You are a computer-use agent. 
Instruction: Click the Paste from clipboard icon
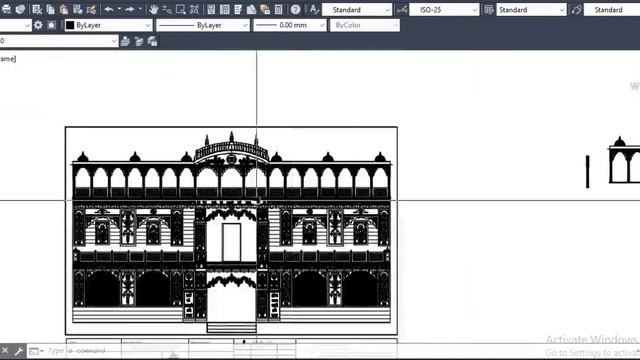coord(64,9)
